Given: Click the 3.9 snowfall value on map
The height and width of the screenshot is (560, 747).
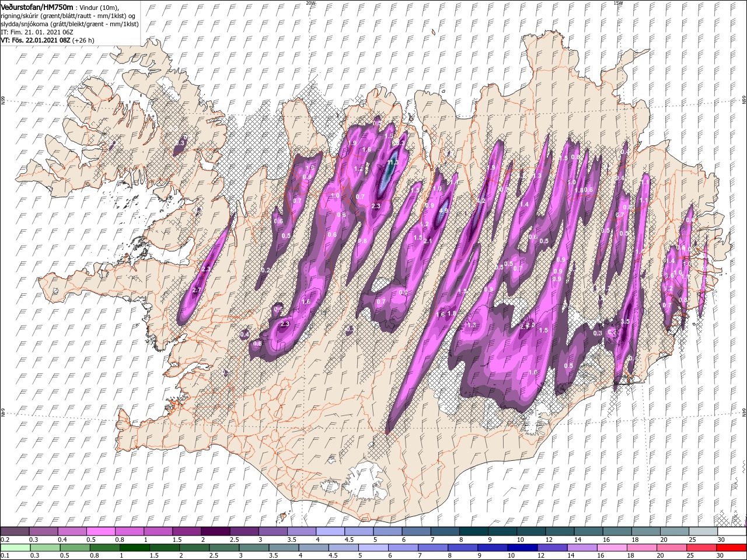Looking at the screenshot, I should click(x=557, y=279).
